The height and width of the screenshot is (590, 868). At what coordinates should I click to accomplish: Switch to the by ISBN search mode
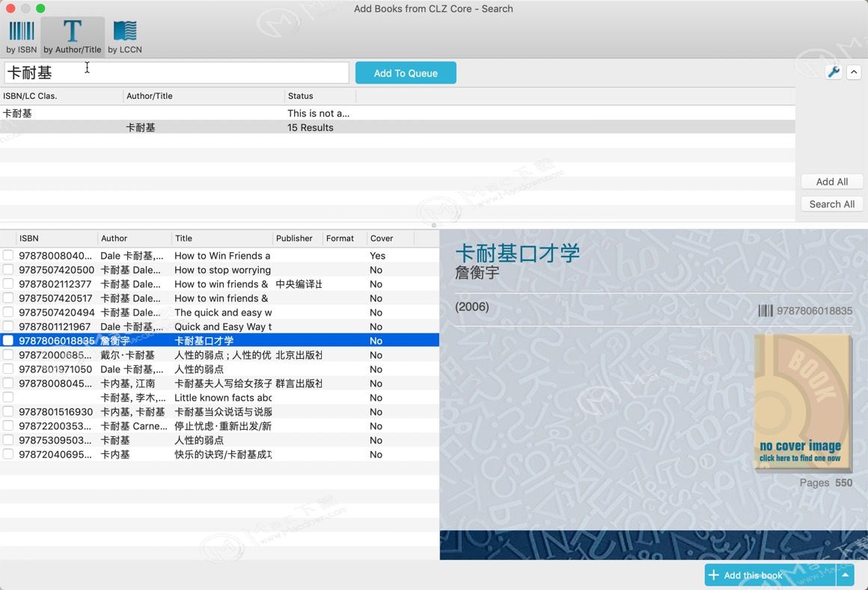(x=22, y=37)
